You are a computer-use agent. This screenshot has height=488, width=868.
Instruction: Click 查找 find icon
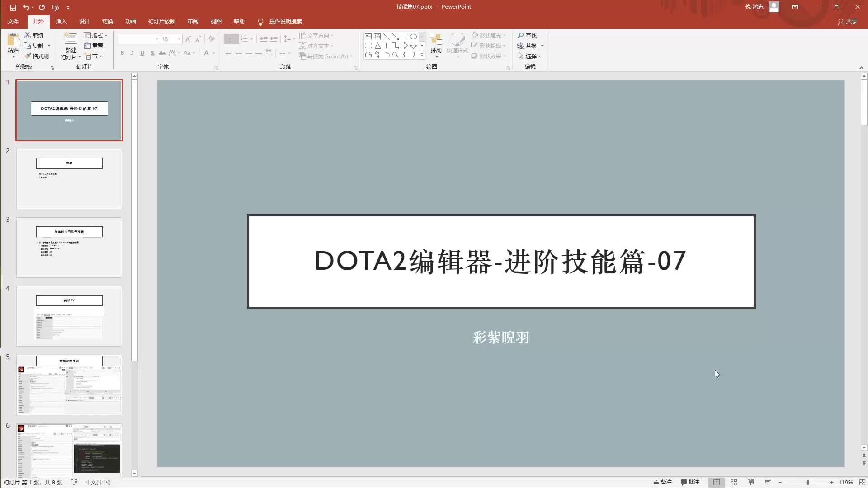point(527,35)
